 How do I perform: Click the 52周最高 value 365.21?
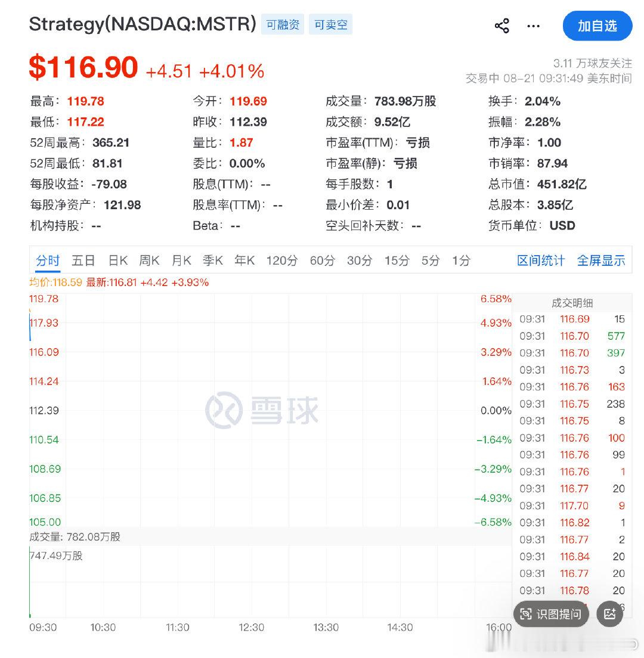point(111,142)
